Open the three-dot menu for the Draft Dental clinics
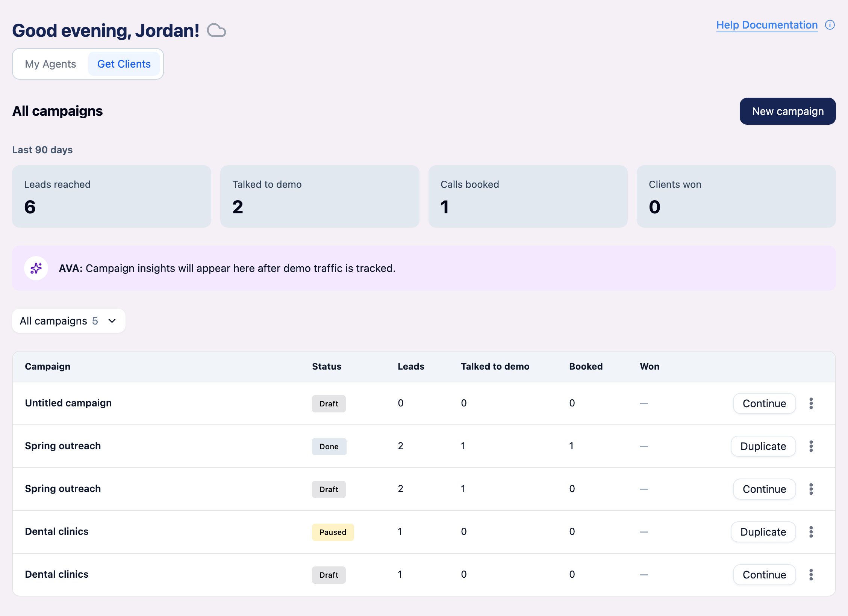 coord(811,575)
